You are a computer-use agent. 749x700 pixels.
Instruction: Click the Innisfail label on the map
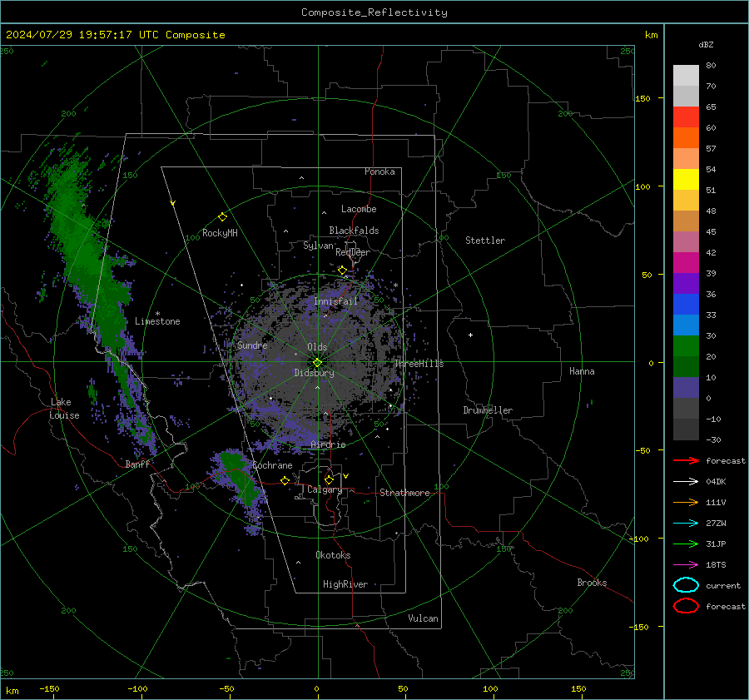click(335, 301)
